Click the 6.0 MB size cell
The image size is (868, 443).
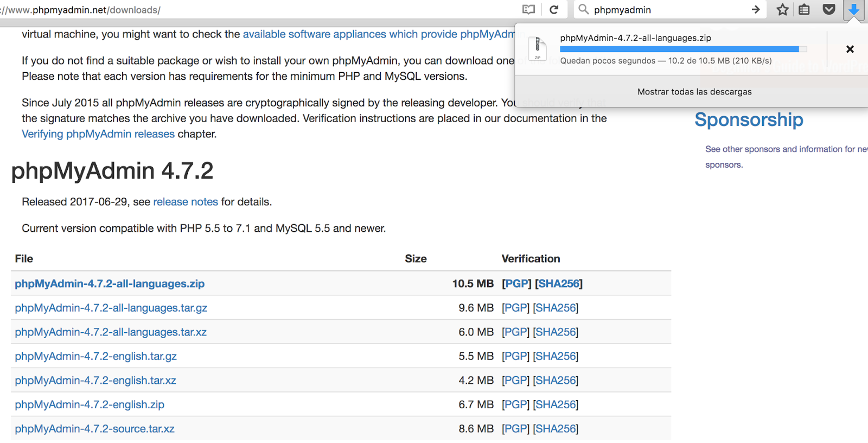tap(476, 332)
